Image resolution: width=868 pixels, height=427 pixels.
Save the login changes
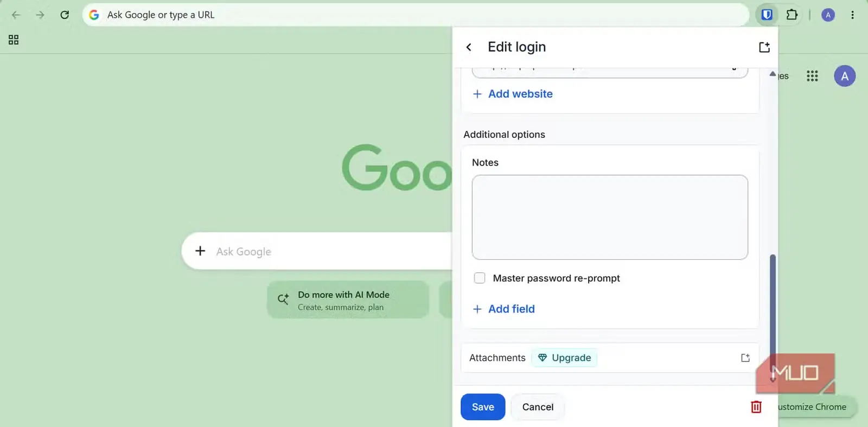(483, 407)
